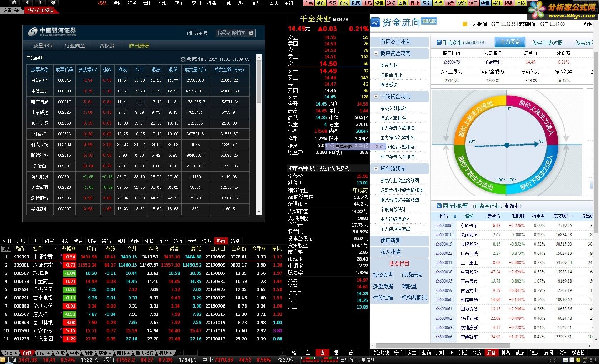Open the 牛股扫描 link
Viewport: 599px width, 364px height.
383,298
